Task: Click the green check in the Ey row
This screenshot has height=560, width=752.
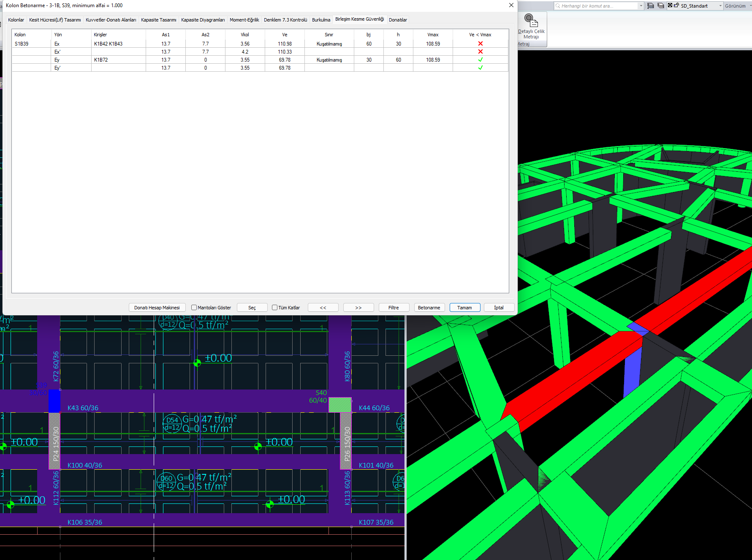Action: pyautogui.click(x=480, y=60)
